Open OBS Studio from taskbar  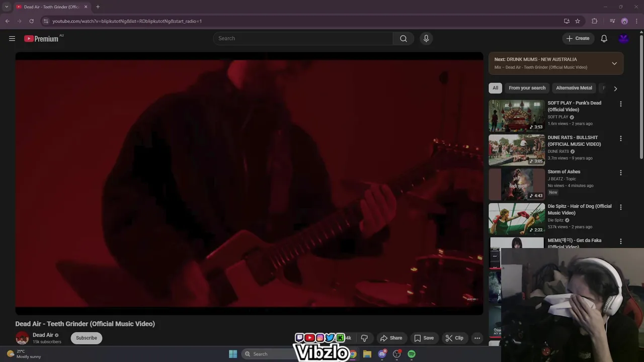[397, 354]
